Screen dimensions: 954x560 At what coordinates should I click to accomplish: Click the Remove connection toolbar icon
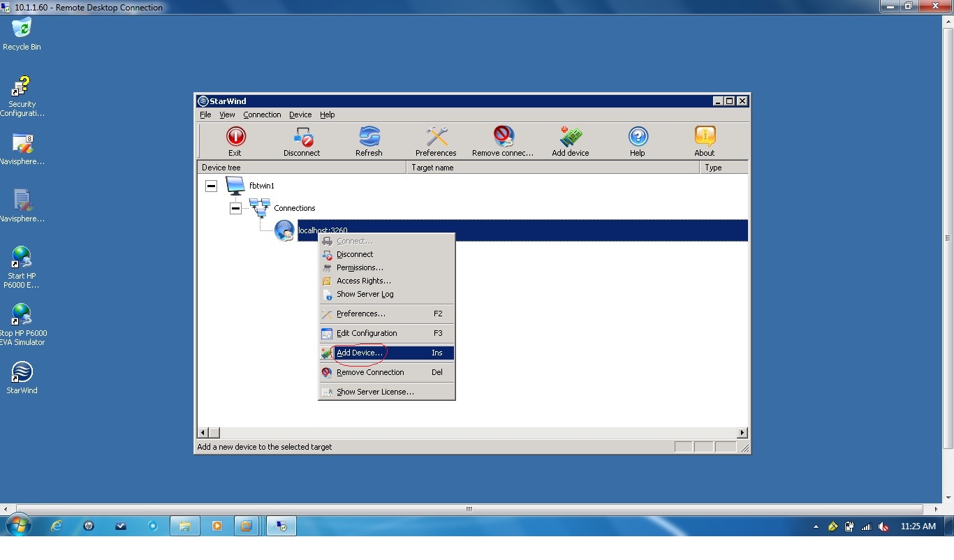click(503, 140)
